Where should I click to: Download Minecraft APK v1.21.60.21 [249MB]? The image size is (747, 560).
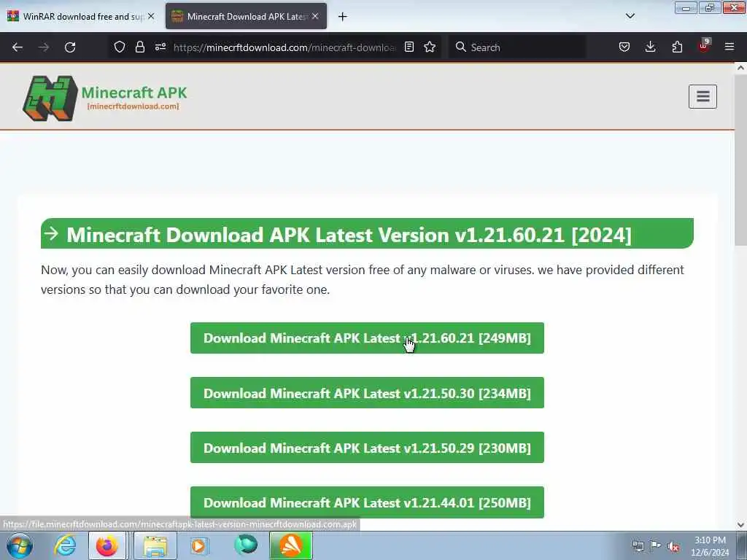point(367,338)
